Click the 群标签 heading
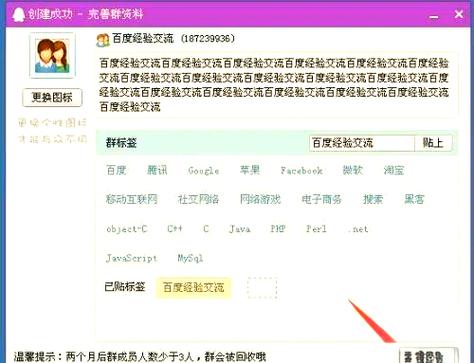 121,143
